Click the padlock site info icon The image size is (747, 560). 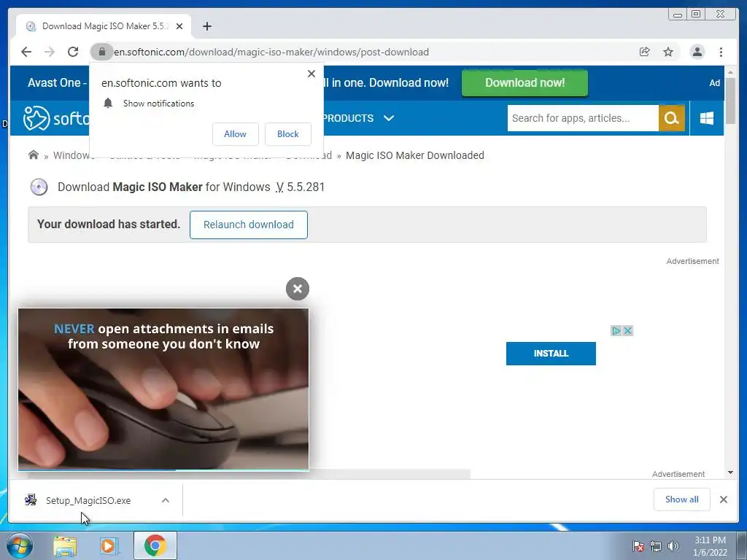point(101,52)
